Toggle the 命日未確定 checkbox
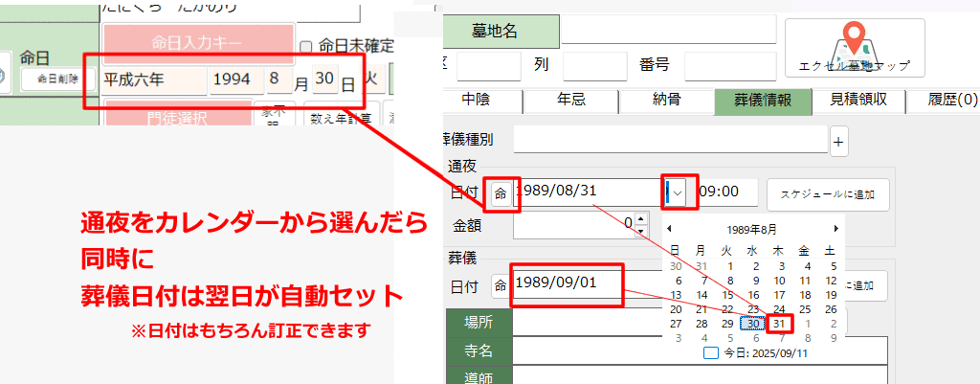The image size is (980, 384). pyautogui.click(x=306, y=46)
